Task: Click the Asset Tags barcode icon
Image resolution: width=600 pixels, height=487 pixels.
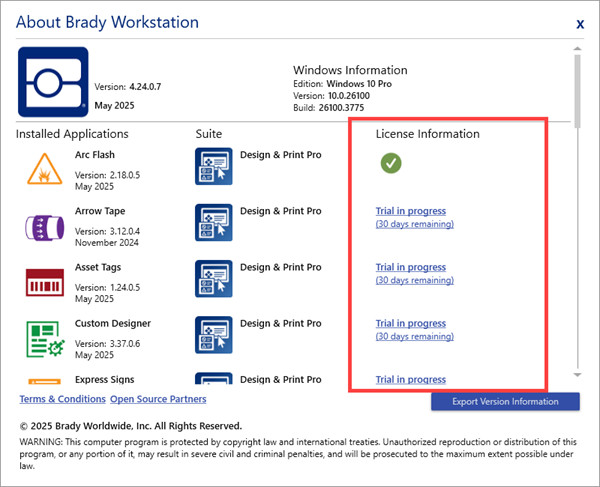Action: coord(45,283)
